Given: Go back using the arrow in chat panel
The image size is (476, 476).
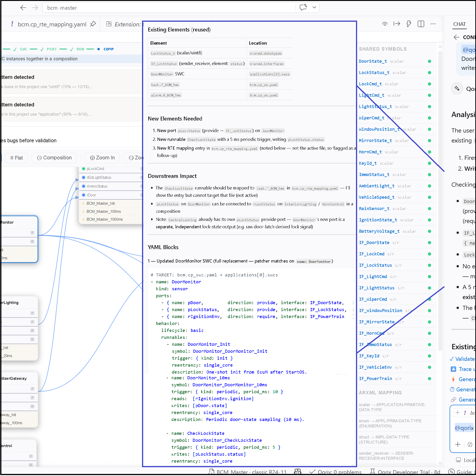Looking at the screenshot, I should 456,37.
